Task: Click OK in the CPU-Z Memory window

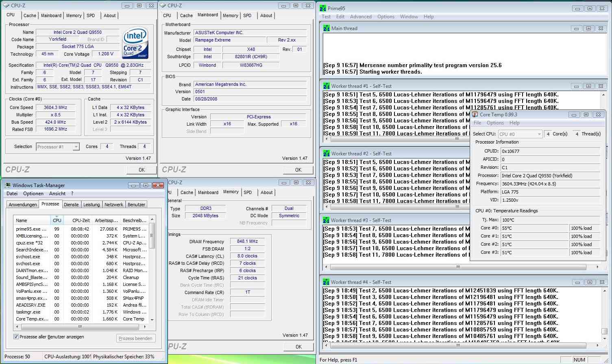Action: [x=298, y=347]
